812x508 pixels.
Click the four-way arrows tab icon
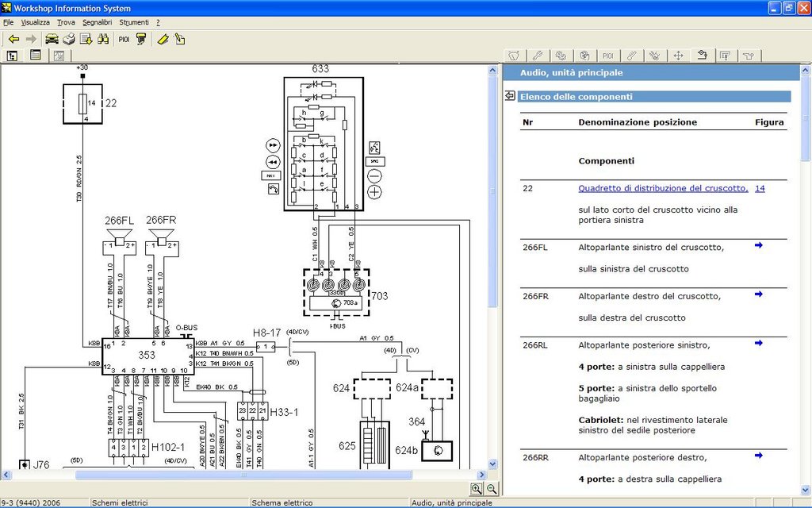coord(678,56)
